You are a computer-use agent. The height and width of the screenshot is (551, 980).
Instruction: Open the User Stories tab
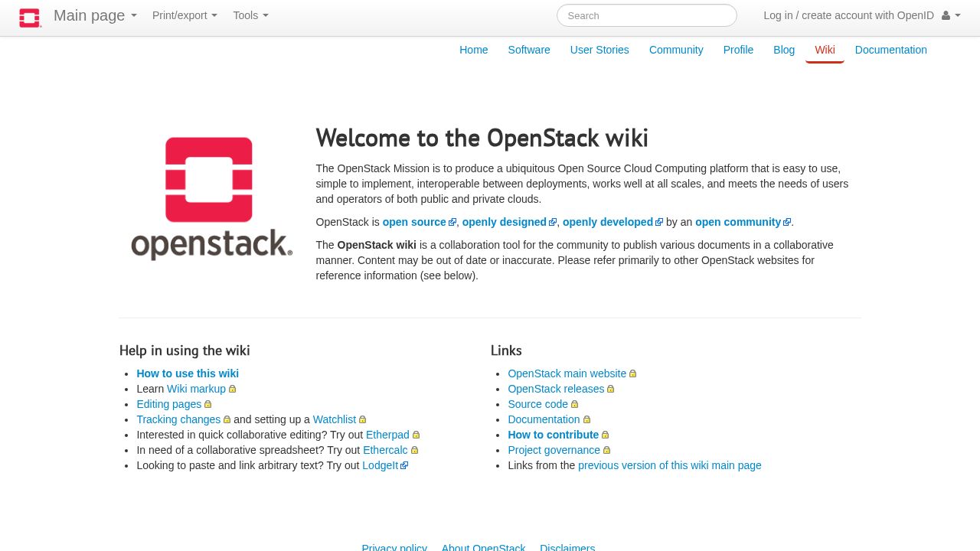pos(599,50)
